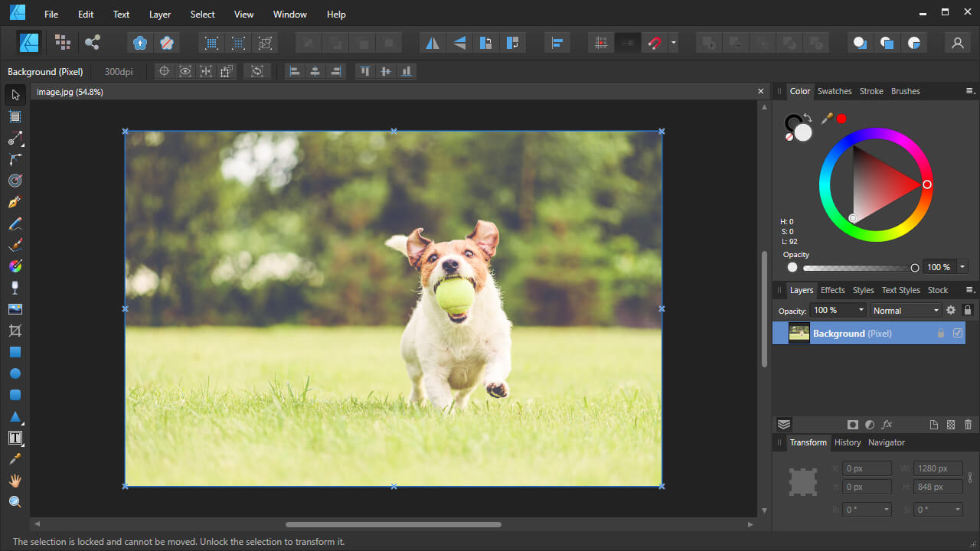Open the account profile icon
This screenshot has height=551, width=980.
tap(957, 43)
